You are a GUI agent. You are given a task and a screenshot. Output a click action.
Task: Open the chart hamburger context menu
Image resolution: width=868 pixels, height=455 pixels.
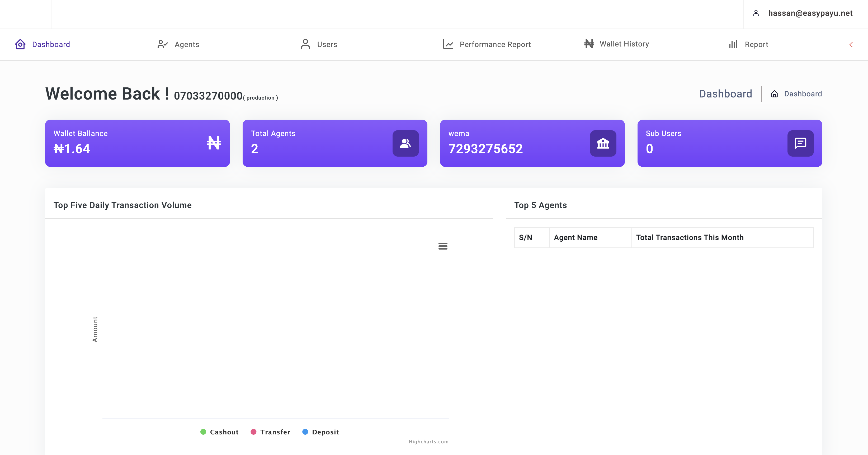pyautogui.click(x=443, y=246)
